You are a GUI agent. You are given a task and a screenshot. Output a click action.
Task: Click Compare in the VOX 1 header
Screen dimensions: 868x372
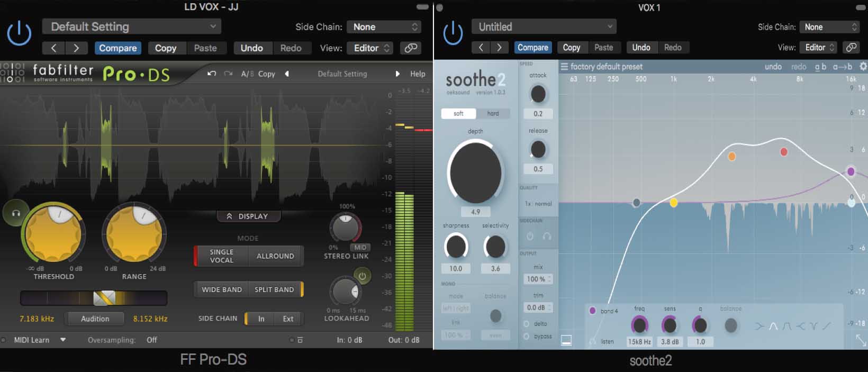532,48
